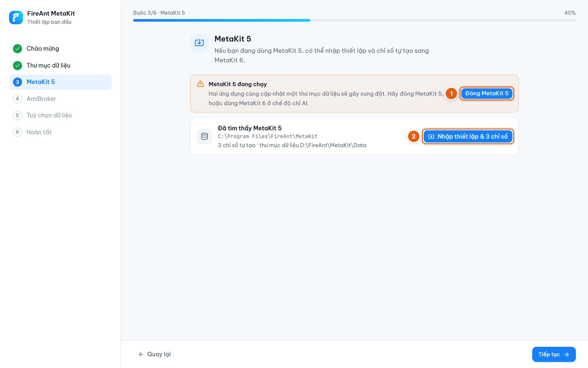The image size is (588, 368).
Task: Click the Đóng MetaKit 5 button
Action: [x=487, y=94]
